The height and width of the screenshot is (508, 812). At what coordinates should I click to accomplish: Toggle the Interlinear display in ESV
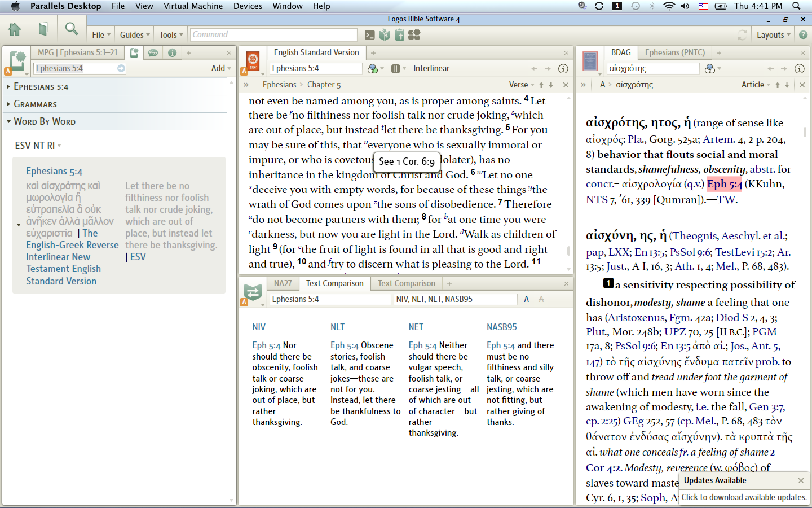[x=431, y=68]
